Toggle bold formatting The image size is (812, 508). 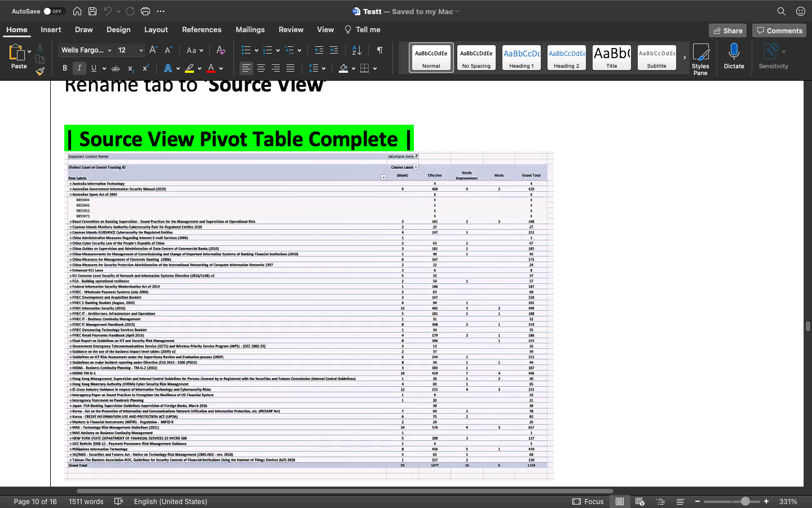[x=65, y=68]
